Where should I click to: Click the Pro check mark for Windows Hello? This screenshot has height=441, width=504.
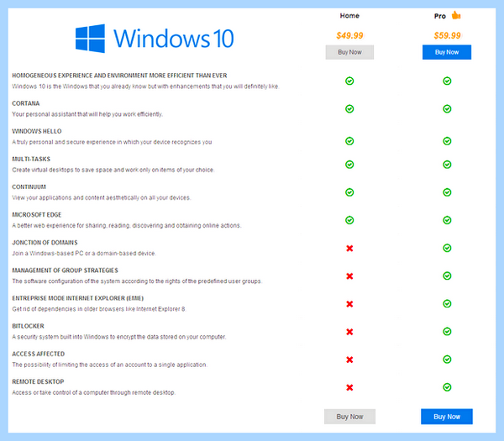tap(447, 141)
